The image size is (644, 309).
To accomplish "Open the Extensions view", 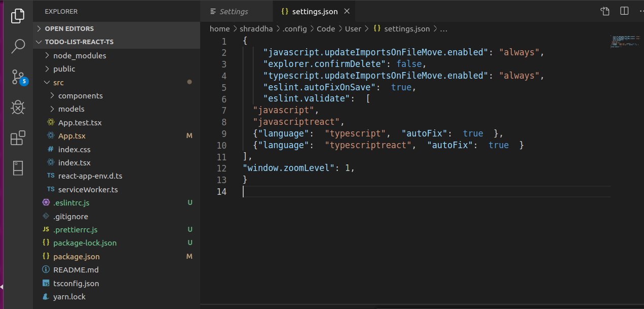I will click(18, 138).
